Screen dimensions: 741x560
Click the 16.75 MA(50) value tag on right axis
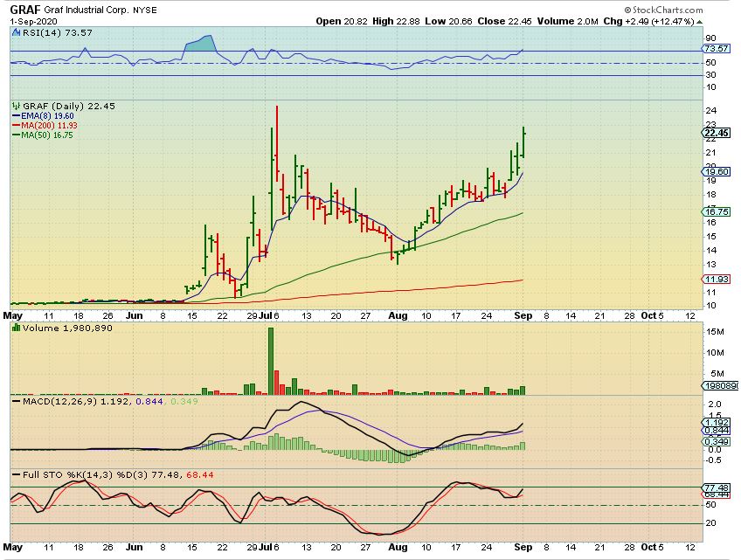716,211
